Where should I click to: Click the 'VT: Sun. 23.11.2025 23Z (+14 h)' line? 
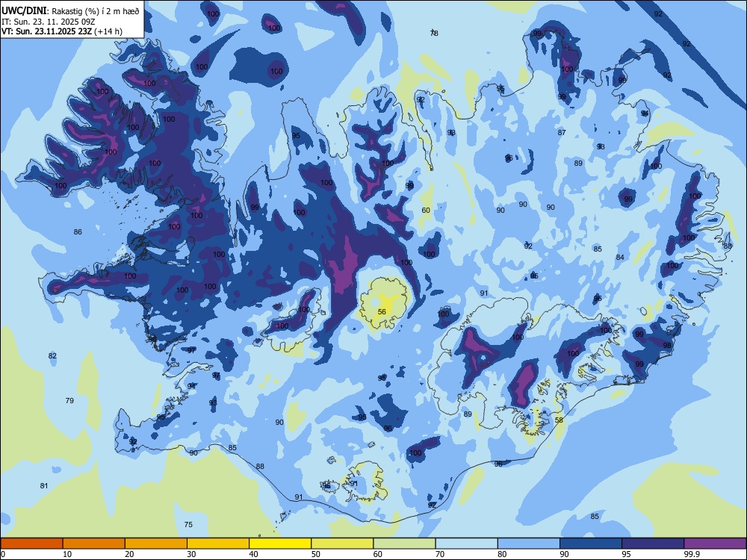click(x=62, y=31)
